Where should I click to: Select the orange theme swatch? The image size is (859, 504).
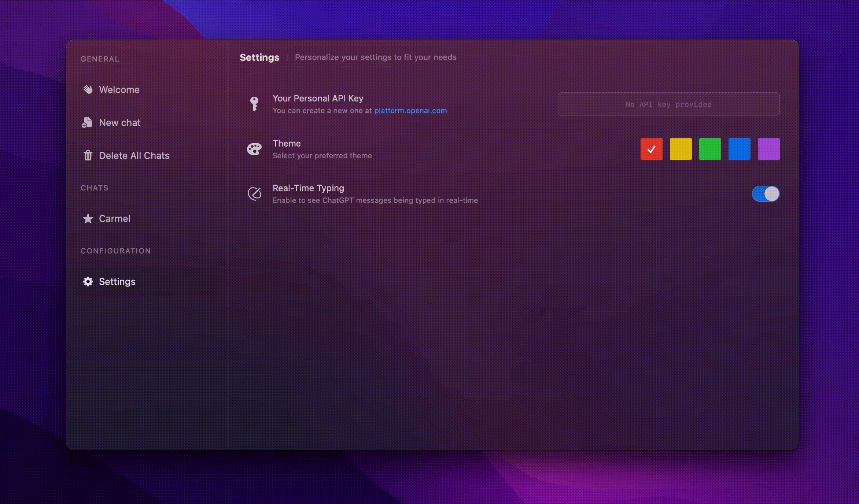pos(651,149)
